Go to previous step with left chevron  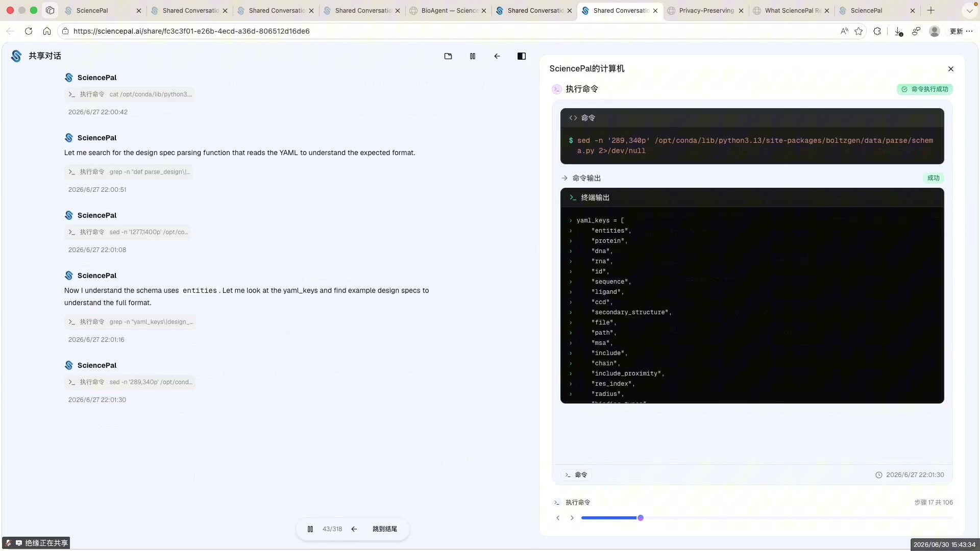(x=558, y=518)
